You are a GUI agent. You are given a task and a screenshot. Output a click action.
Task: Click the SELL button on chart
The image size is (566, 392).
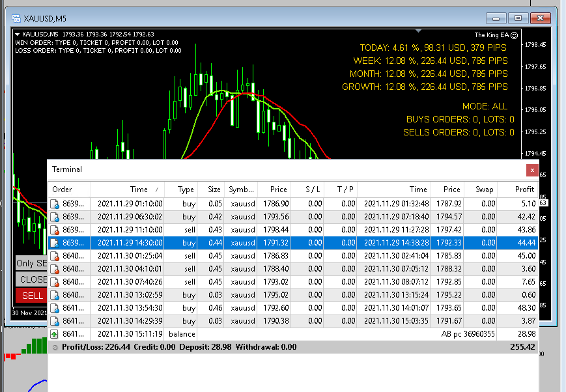pyautogui.click(x=31, y=296)
